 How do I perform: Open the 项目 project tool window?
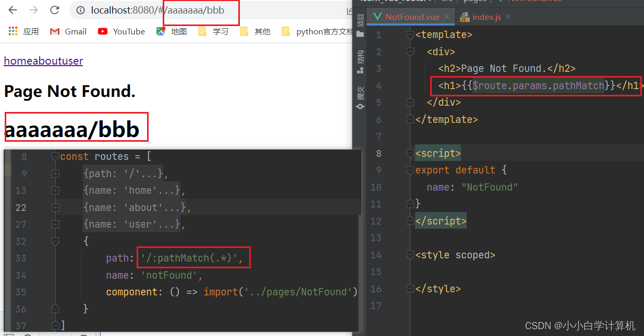coord(360,26)
